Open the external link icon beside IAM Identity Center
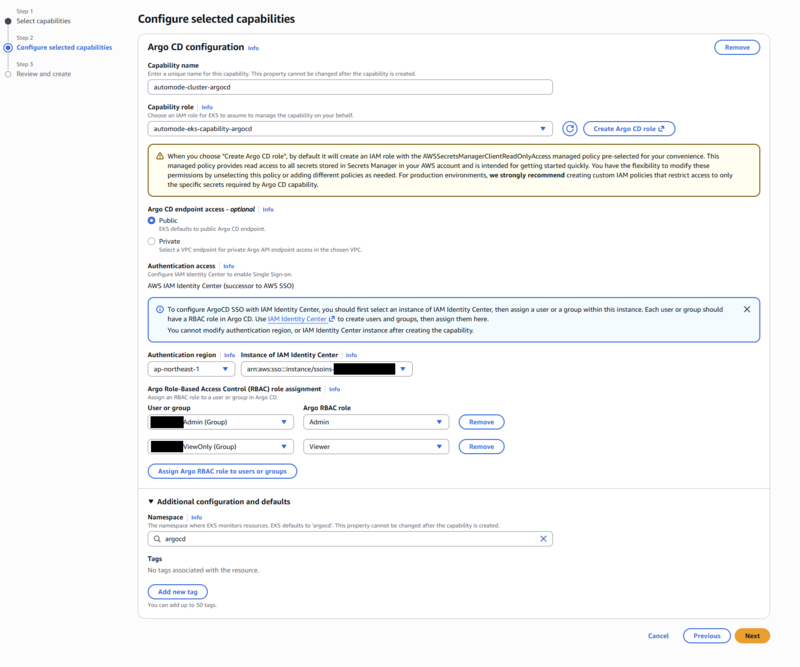Viewport: 800px width, 667px height. tap(332, 319)
